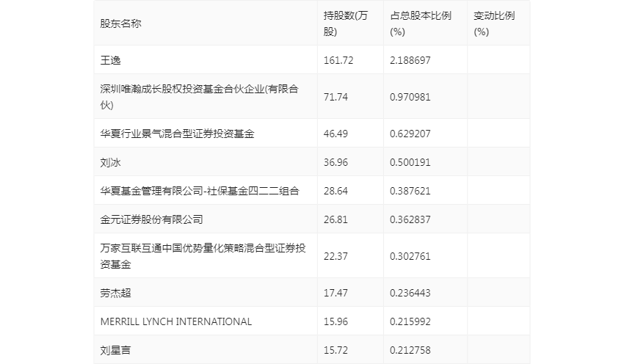Select shareholder 金元证券股份有限公司

[x=152, y=219]
